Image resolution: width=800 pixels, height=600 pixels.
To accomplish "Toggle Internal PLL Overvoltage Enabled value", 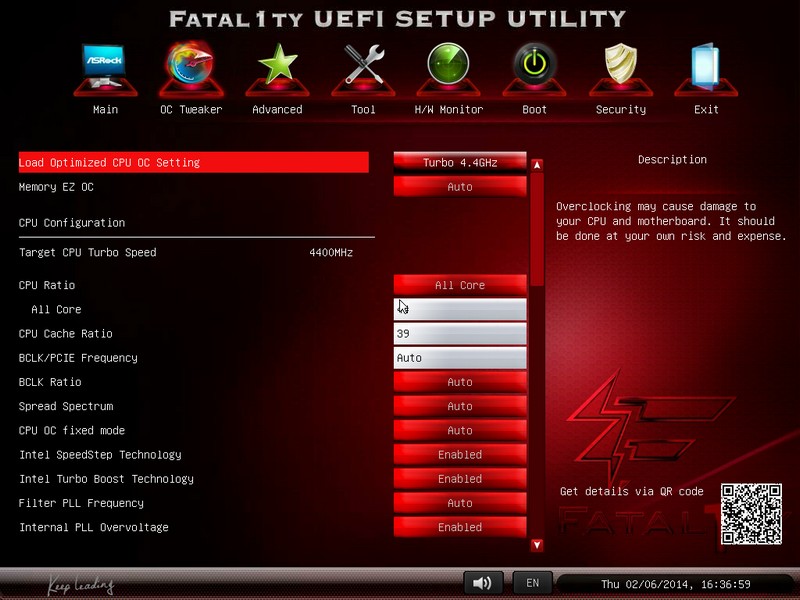I will pyautogui.click(x=460, y=527).
